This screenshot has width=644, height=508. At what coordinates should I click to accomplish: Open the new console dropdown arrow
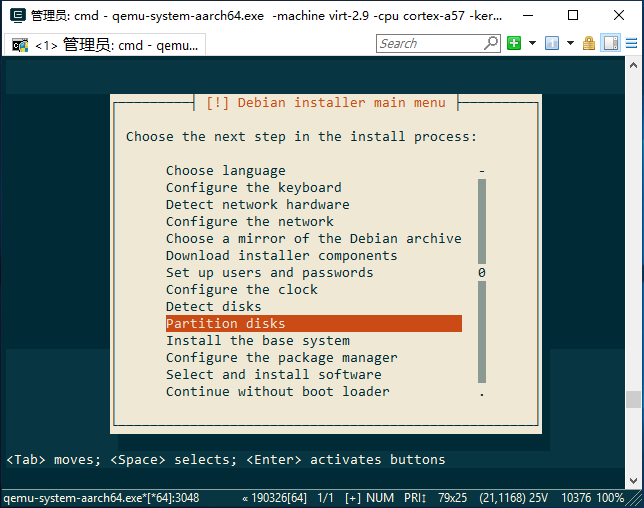point(532,43)
